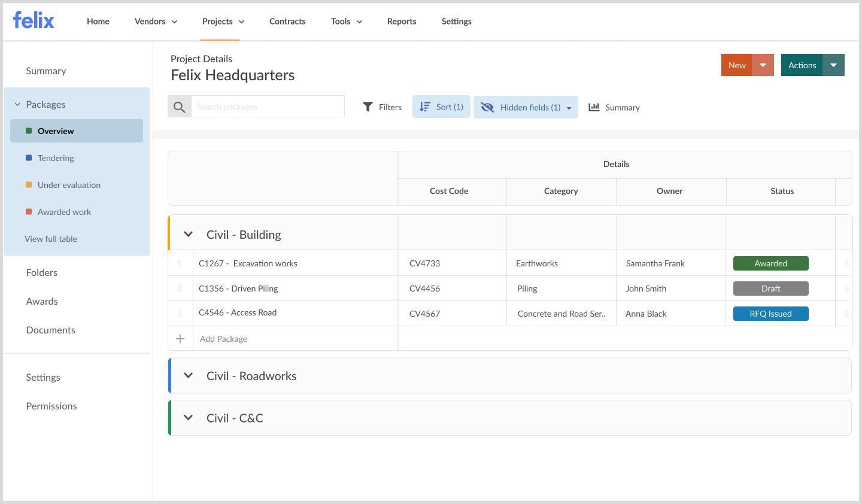Click the felix logo

(x=34, y=20)
